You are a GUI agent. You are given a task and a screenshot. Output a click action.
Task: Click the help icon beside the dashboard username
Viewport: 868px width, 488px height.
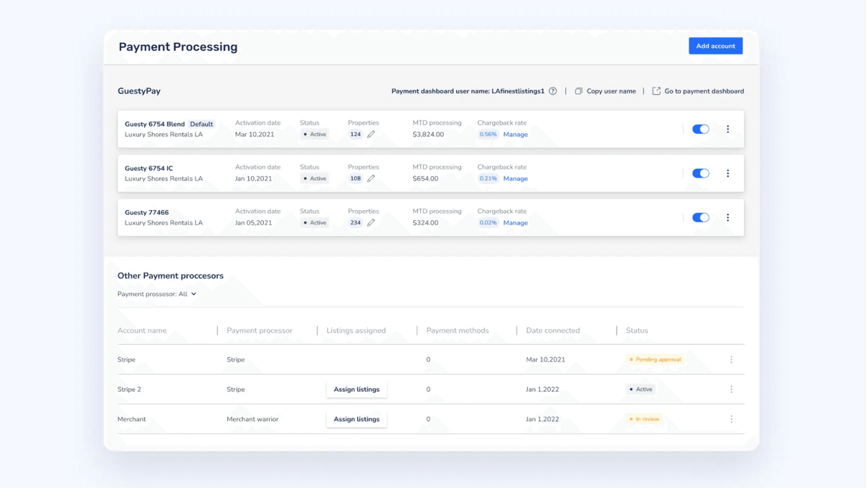553,91
